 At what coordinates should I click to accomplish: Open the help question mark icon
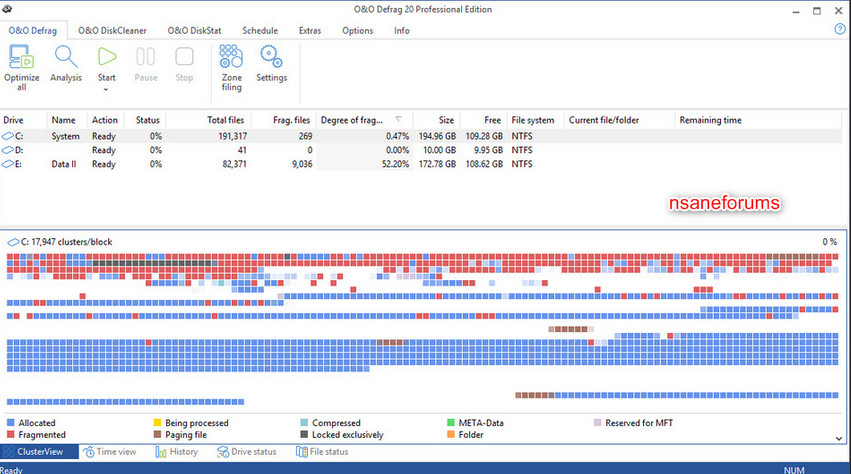point(840,30)
